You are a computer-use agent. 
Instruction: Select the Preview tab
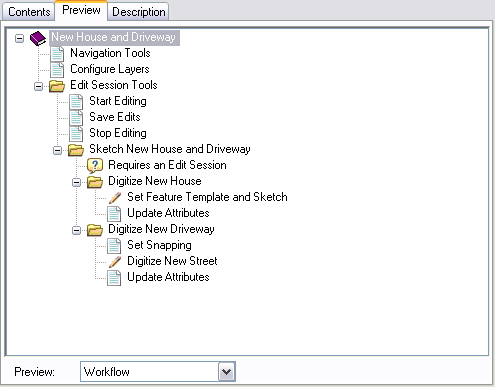pos(81,10)
